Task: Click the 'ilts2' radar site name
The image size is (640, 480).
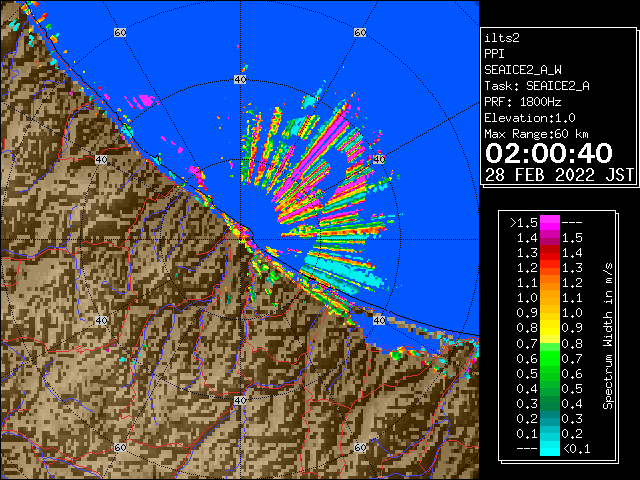Action: (x=502, y=38)
